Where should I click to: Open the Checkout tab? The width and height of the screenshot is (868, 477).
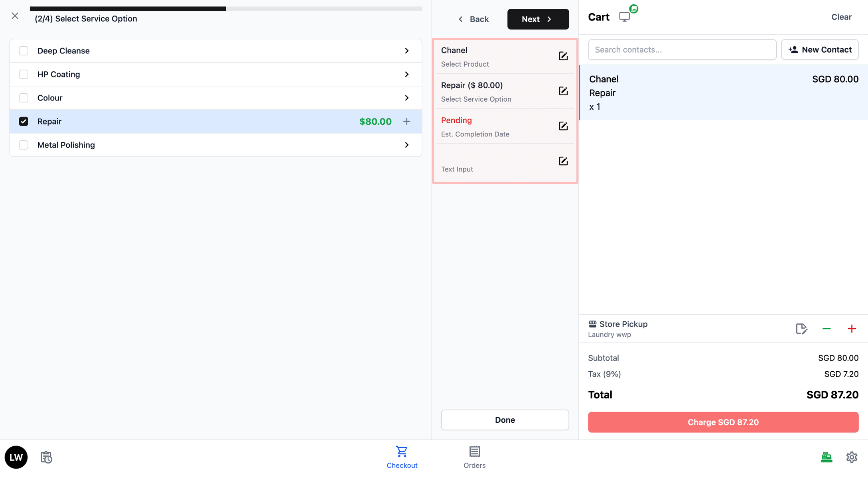(402, 457)
